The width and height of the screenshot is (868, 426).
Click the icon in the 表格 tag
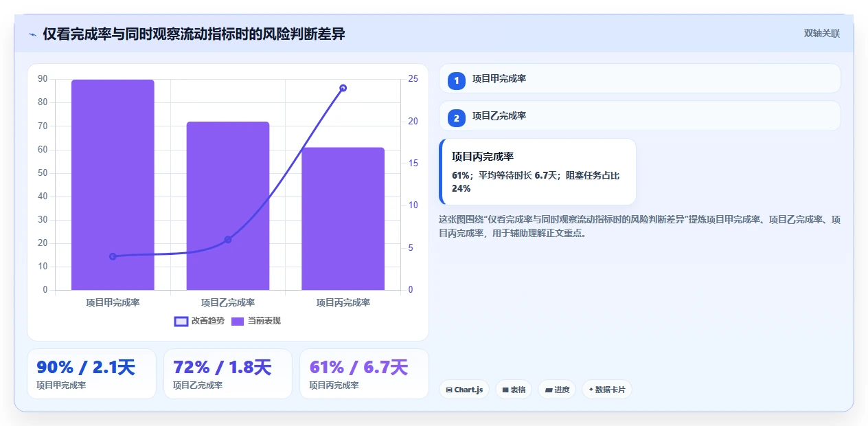click(505, 390)
